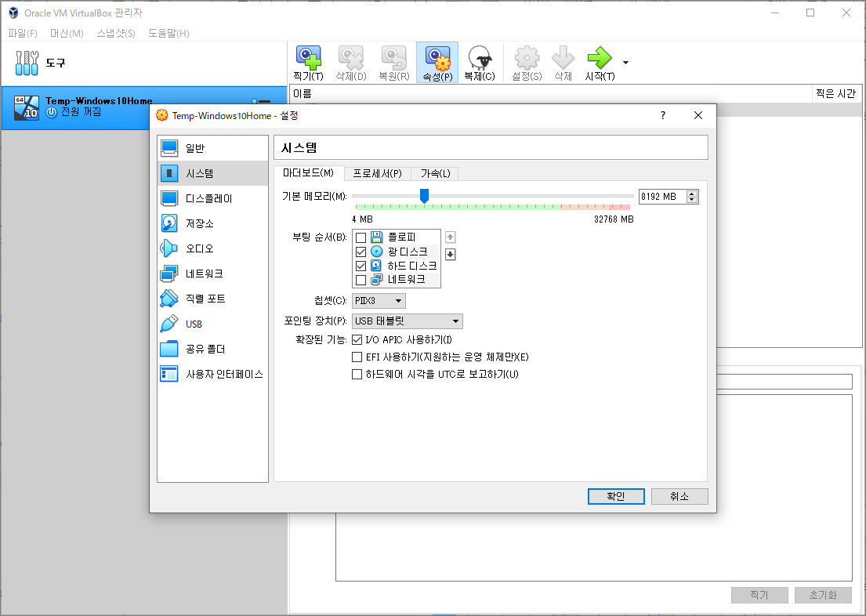This screenshot has width=866, height=616.
Task: Toggle 하드웨어 시각을 UTC로 보고하기 checkbox
Action: pyautogui.click(x=357, y=374)
